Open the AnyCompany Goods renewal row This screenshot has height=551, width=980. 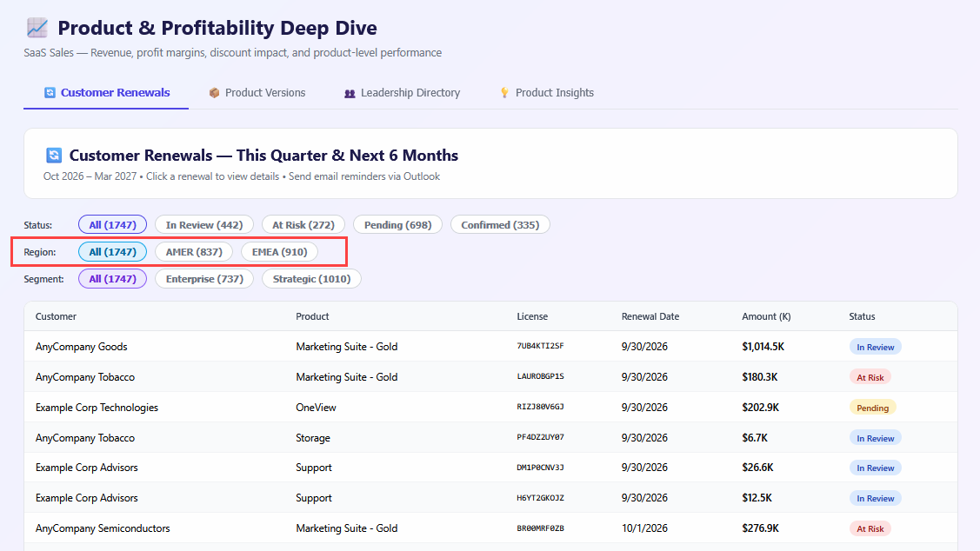[x=490, y=346]
